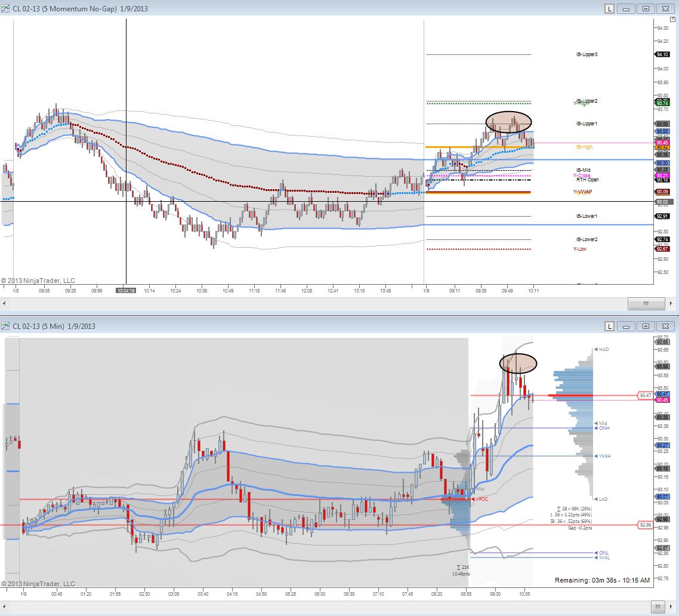
Task: Toggle the L link button in the Momentum chart
Action: point(609,9)
